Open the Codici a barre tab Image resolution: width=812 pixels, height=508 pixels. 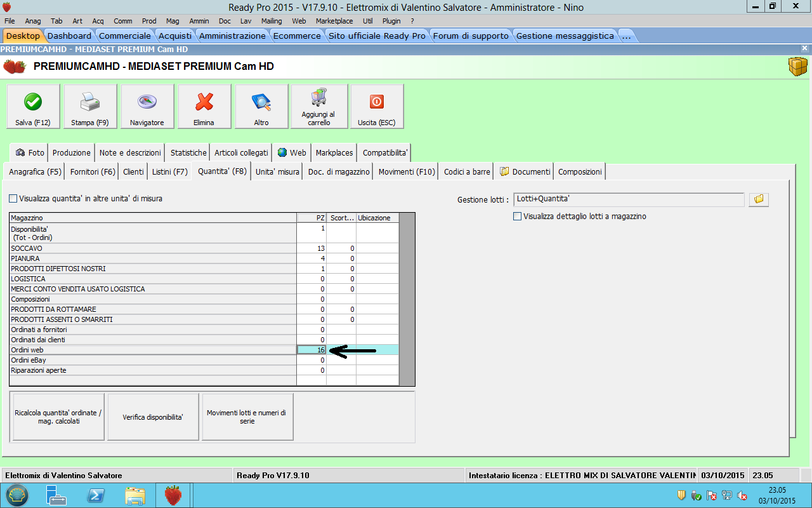tap(467, 172)
